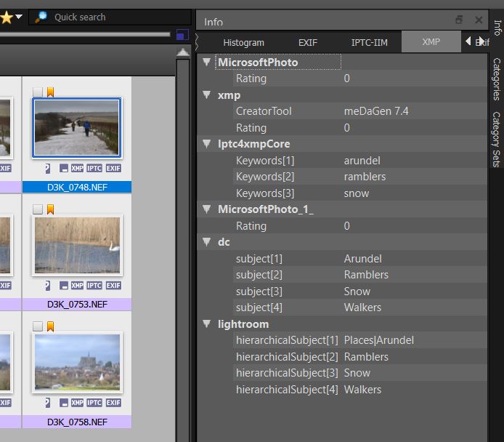Open the Categories side panel

pos(497,79)
